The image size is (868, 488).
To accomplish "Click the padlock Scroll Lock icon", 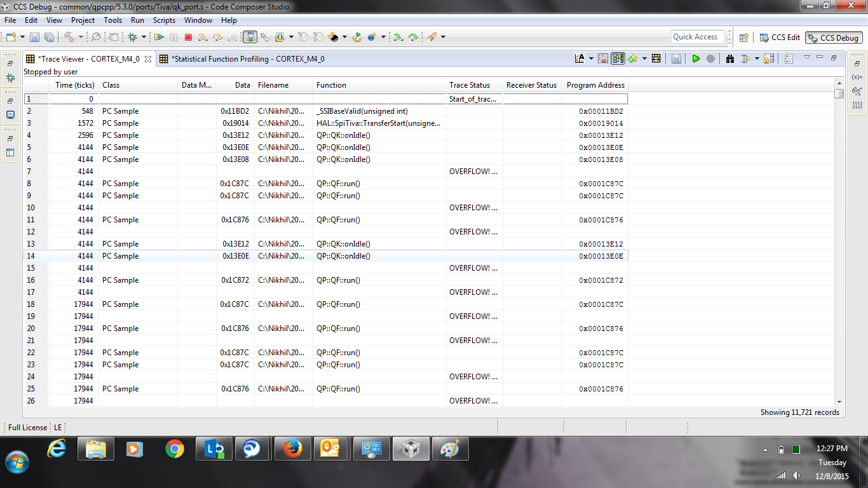I will tap(769, 59).
